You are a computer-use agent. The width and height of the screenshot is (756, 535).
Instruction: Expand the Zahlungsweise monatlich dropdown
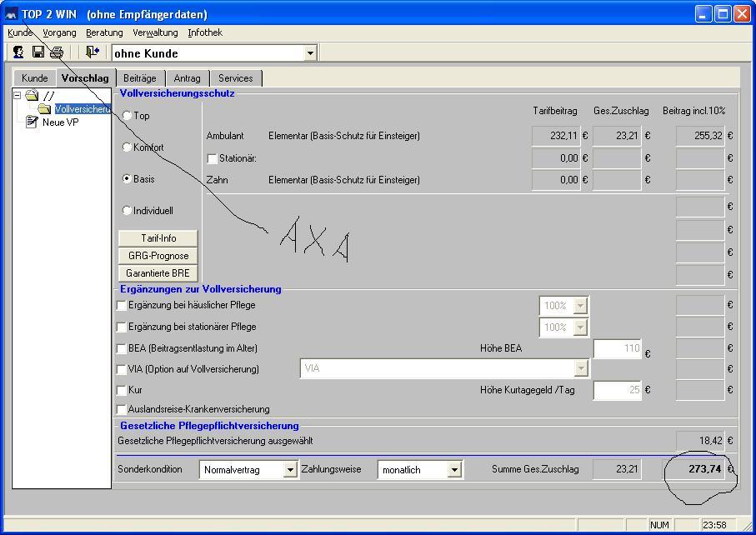click(454, 470)
